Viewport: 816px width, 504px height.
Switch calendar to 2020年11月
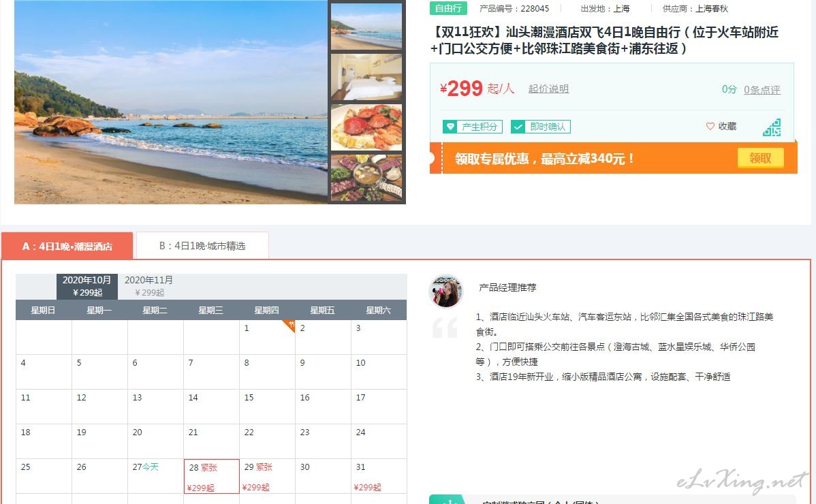[x=149, y=286]
